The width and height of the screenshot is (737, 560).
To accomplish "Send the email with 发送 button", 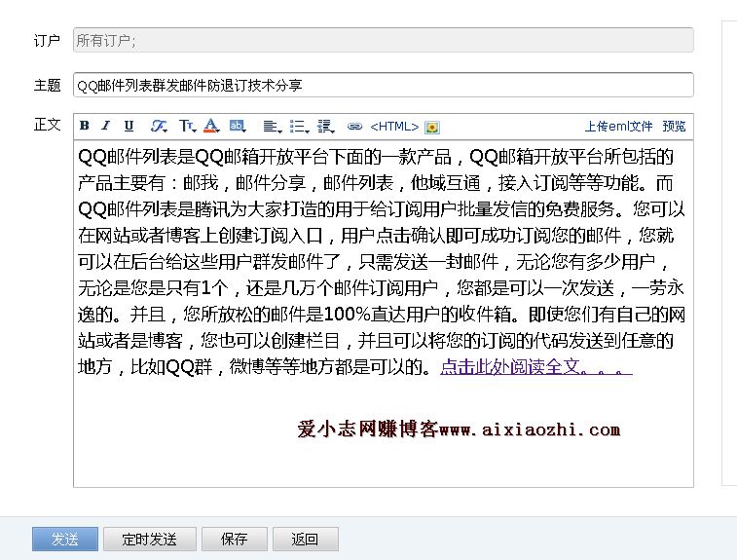I will coord(65,539).
